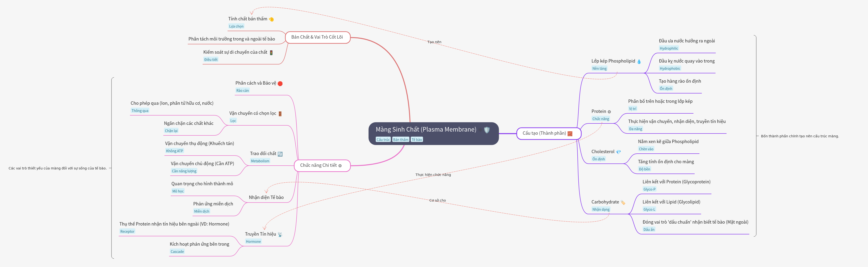
Task: Select the summary Bốn thành phần chính text
Action: (x=800, y=136)
